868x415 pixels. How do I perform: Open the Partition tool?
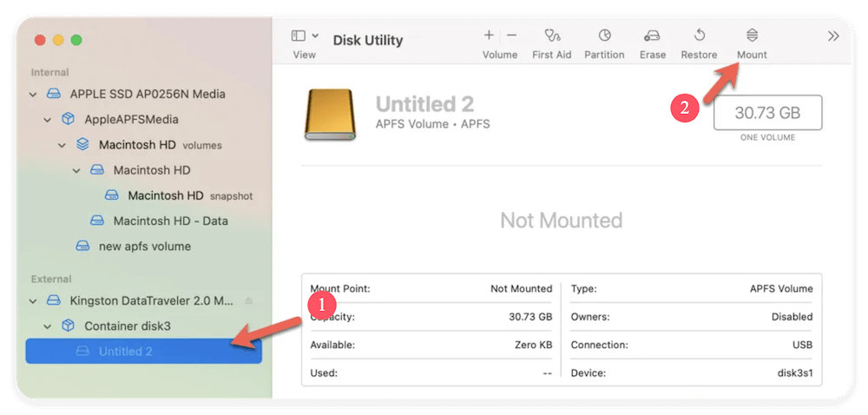point(604,36)
